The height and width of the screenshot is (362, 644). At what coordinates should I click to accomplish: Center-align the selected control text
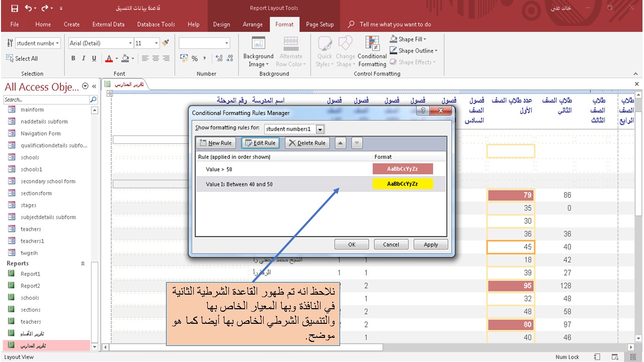tap(156, 59)
